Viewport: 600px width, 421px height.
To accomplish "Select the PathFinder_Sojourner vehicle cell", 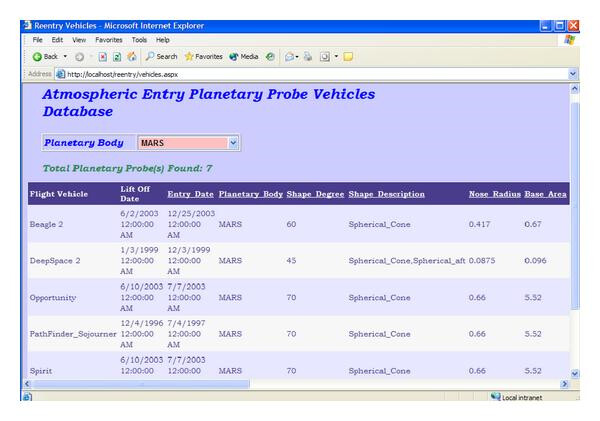I will pos(73,334).
